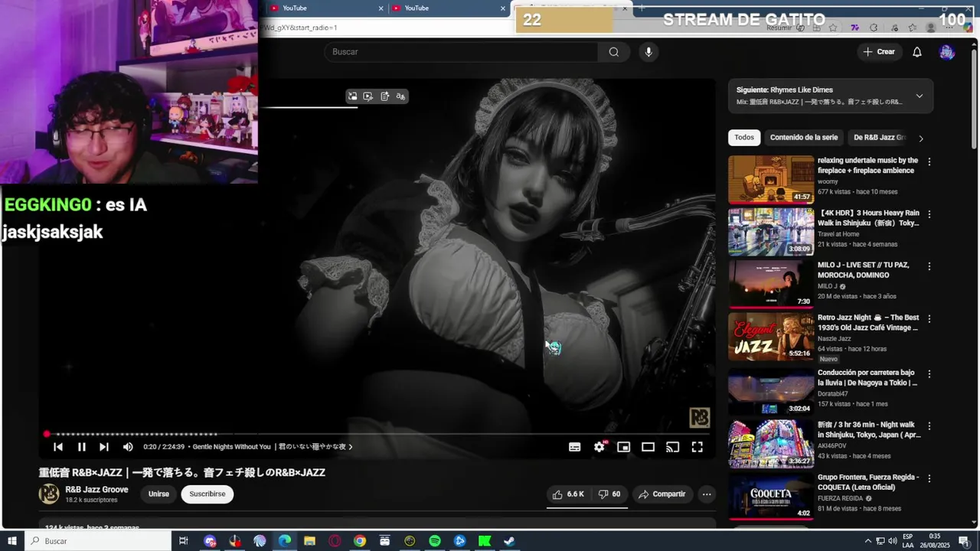
Task: Click the YouTube search field
Action: [x=461, y=51]
